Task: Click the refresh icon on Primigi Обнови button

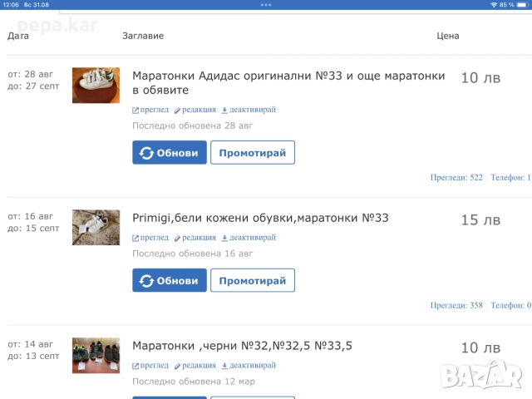Action: pyautogui.click(x=146, y=281)
